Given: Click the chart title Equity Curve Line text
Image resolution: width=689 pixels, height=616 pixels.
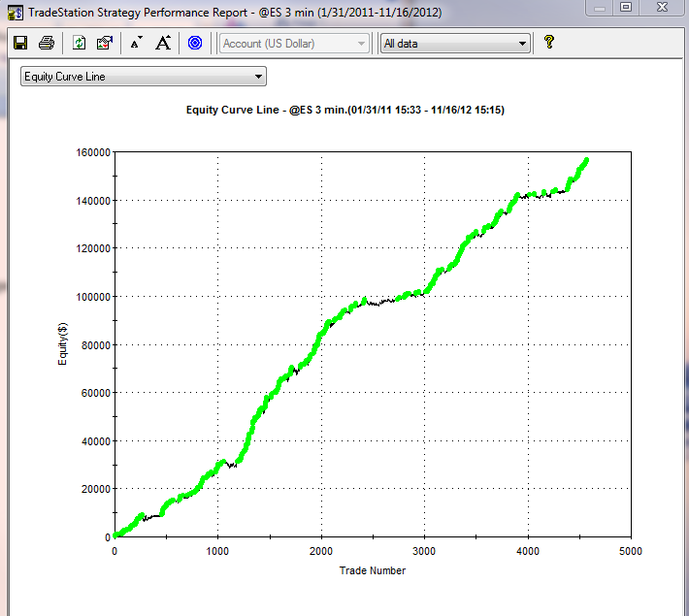Looking at the screenshot, I should (344, 111).
